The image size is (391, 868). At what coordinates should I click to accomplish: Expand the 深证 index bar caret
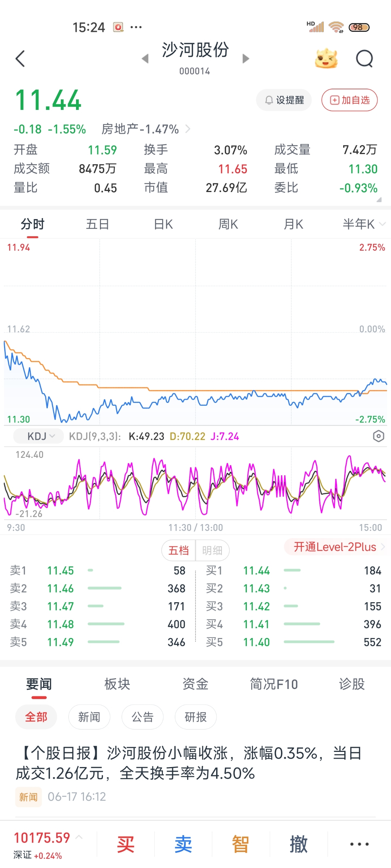pyautogui.click(x=79, y=837)
